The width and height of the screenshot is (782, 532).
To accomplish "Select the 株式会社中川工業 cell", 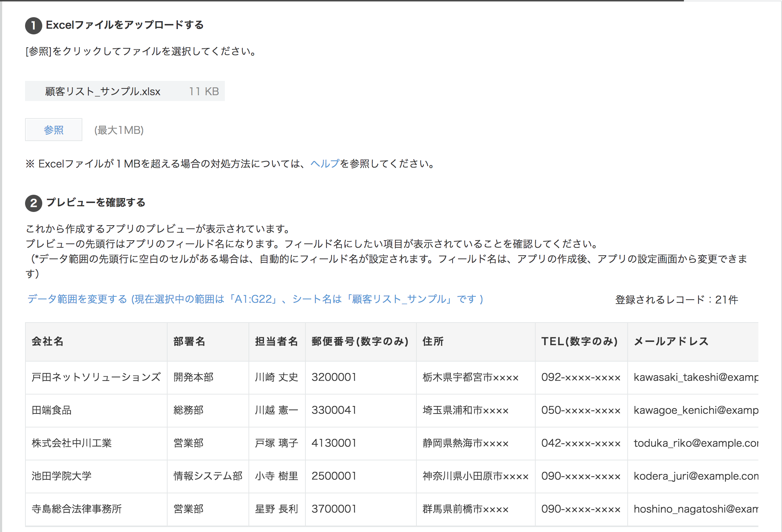I will (96, 443).
